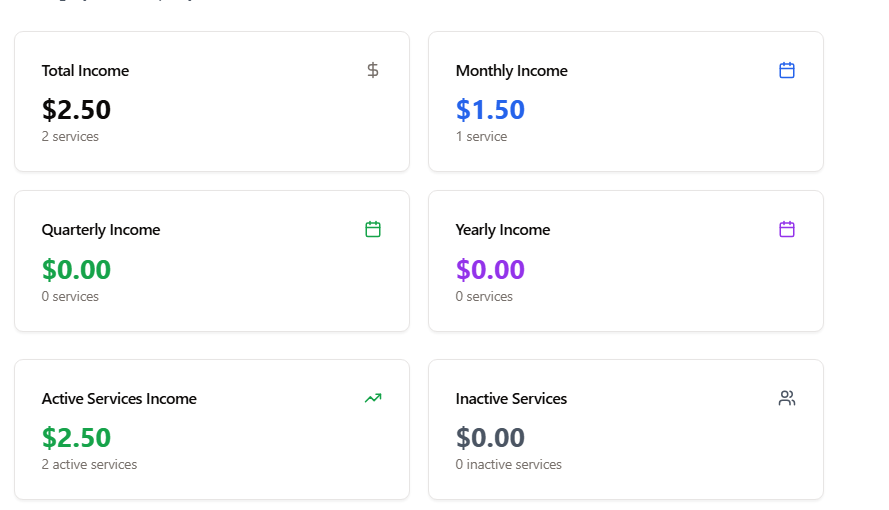Click the green trending-up arrow icon
Viewport: 889px width, 510px height.
pyautogui.click(x=373, y=398)
